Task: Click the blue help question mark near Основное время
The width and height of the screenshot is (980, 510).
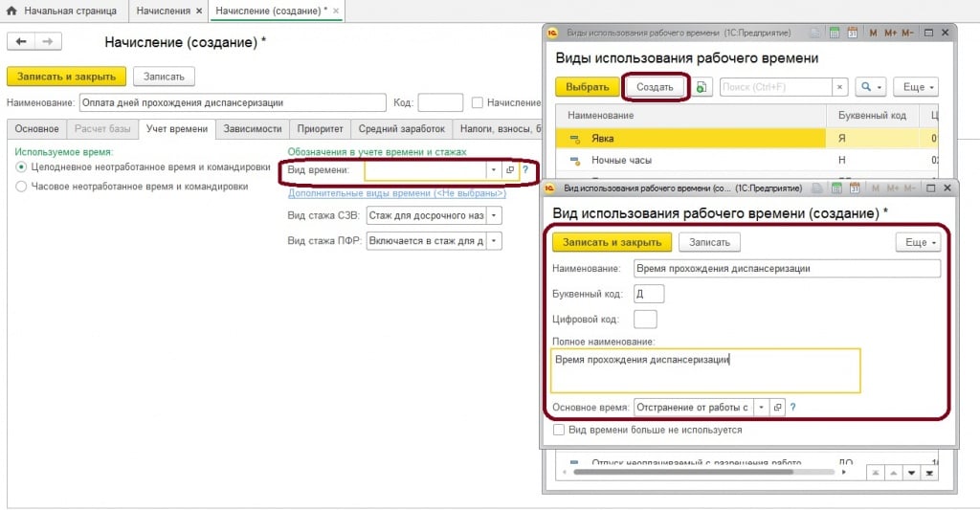Action: [x=793, y=407]
